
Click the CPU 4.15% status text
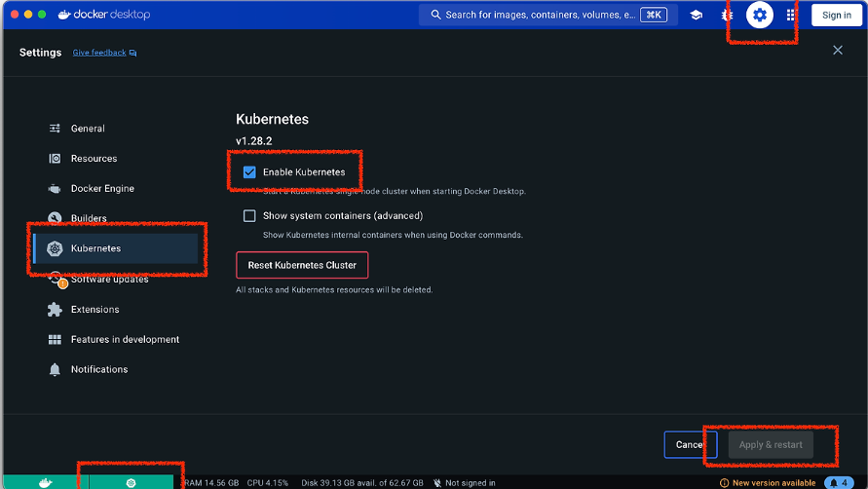(268, 483)
